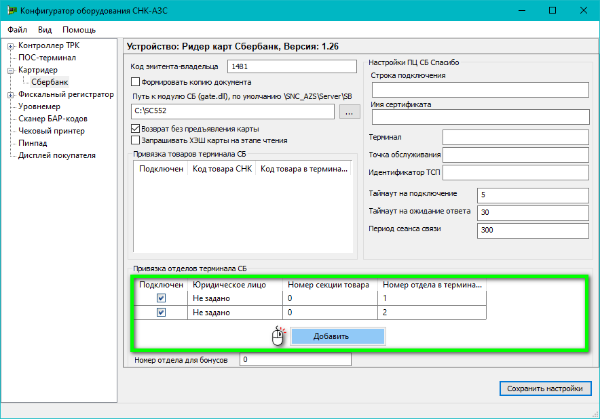Uncheck Подключен in the first department row
600x419 pixels.
[161, 298]
